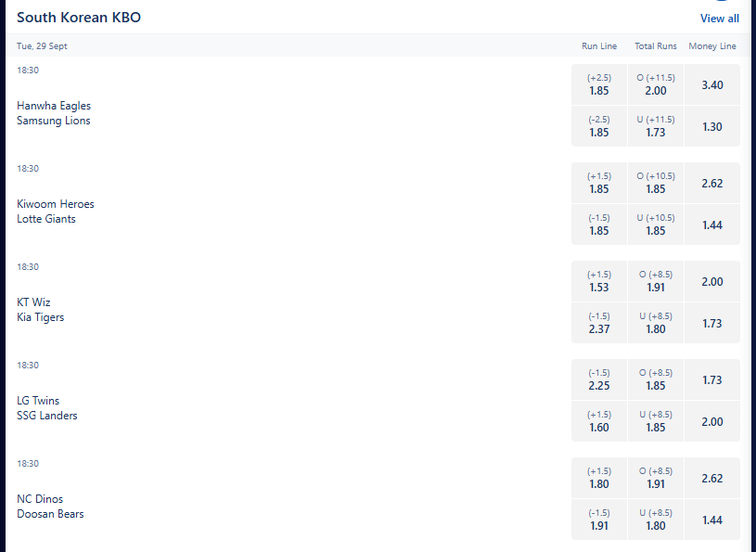Bet NC Dinos run line +1.5 at 1.80

(599, 478)
